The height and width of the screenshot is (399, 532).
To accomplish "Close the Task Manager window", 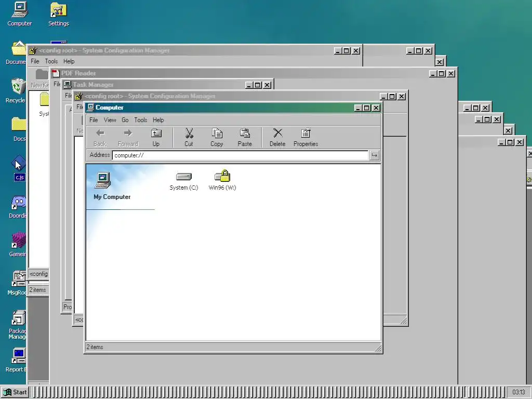I will pos(268,85).
